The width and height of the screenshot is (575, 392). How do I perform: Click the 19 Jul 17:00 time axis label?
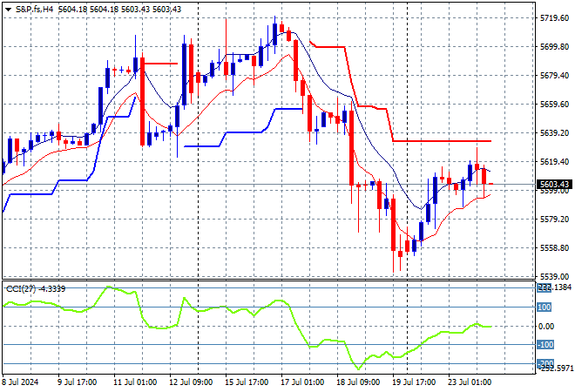coord(414,382)
